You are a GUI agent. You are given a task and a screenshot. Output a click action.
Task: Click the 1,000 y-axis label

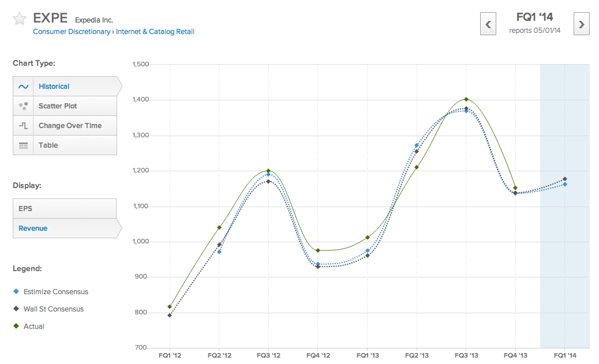click(141, 241)
